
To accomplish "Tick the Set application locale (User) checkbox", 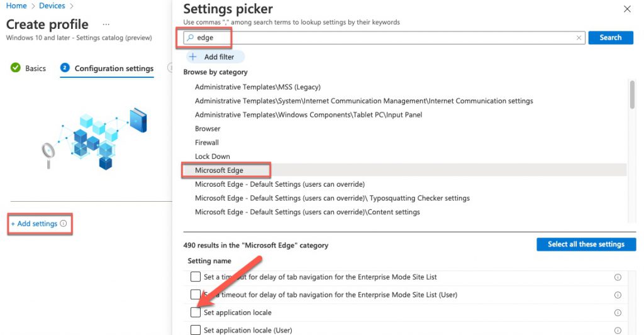I will 196,330.
